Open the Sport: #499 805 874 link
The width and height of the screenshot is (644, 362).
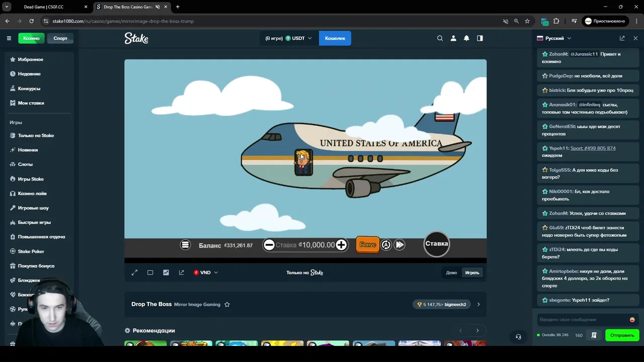(x=593, y=148)
